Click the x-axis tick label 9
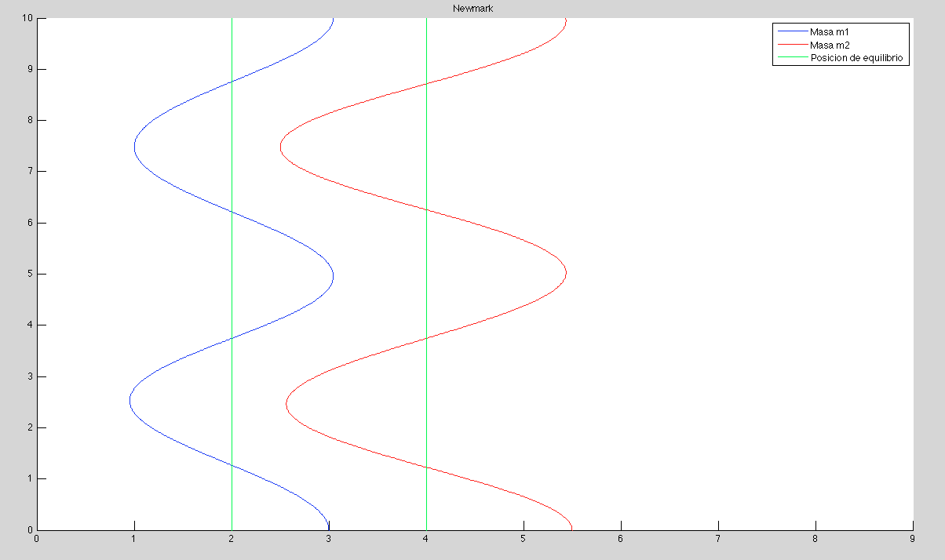 coord(912,540)
